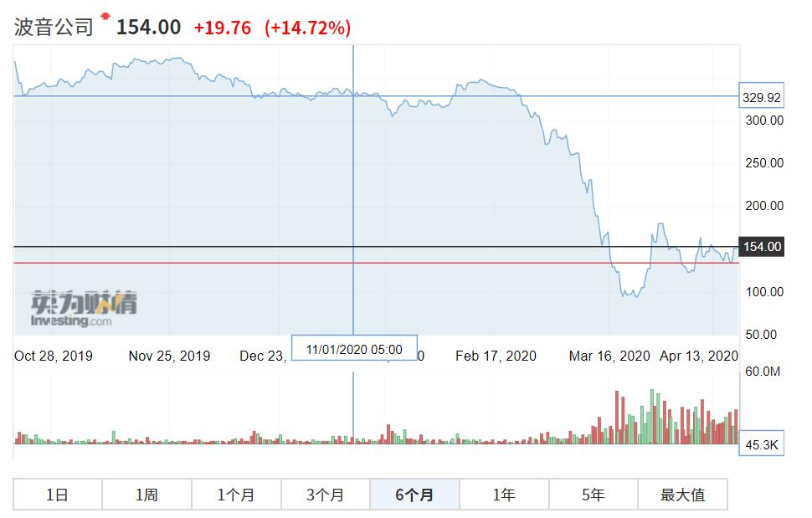Viewport: 812px width, 518px height.
Task: Click the active 6个月 tab
Action: click(415, 494)
